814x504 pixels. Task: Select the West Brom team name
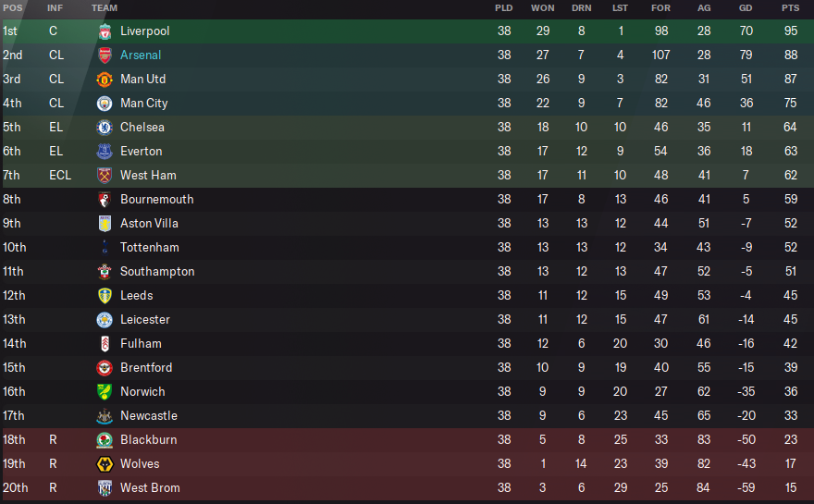(150, 488)
